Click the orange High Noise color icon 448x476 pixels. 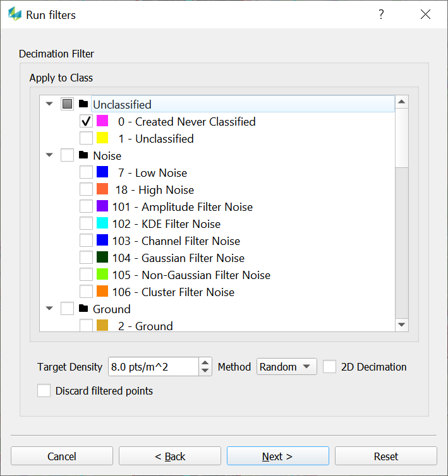[x=103, y=189]
